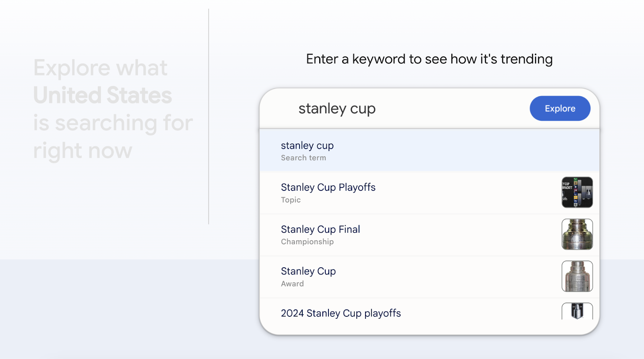Screen dimensions: 644x359
Task: Click the "Award" label under Stanley Cup
Action: (292, 284)
